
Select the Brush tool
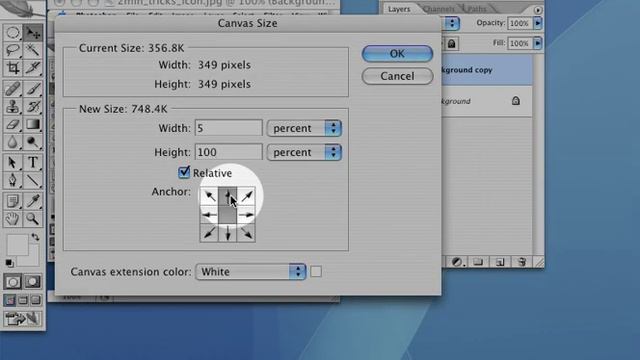pos(33,89)
